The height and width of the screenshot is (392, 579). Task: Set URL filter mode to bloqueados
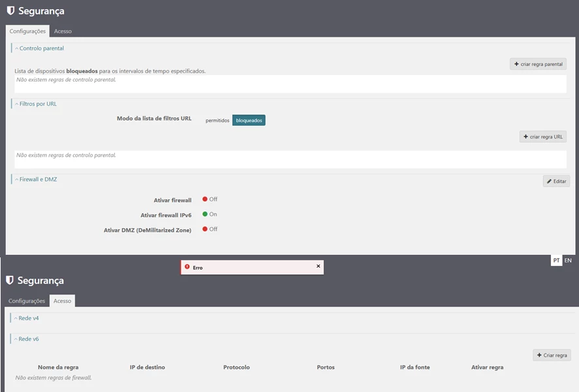coord(249,120)
